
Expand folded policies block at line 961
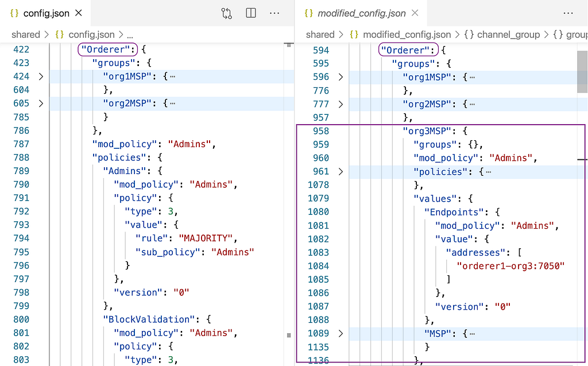[341, 172]
